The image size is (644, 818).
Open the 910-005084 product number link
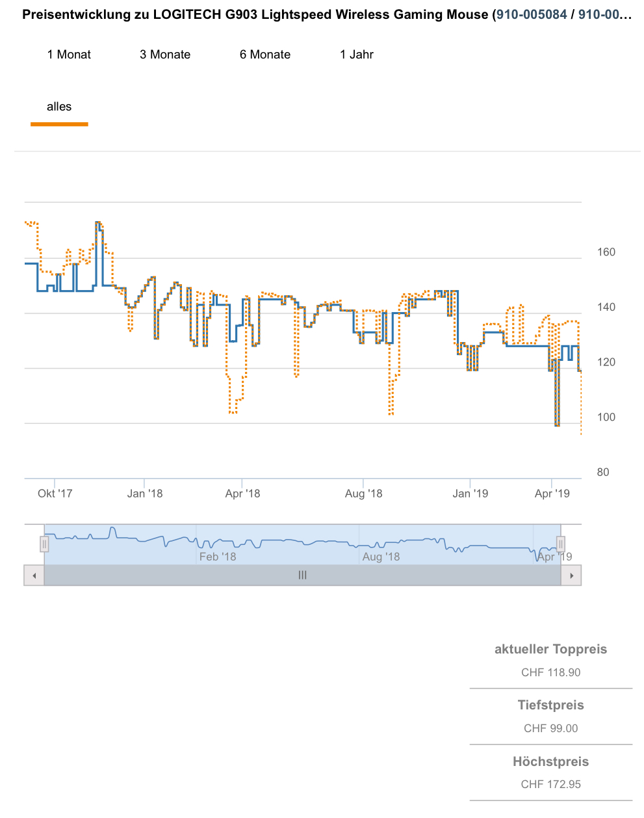(x=532, y=14)
